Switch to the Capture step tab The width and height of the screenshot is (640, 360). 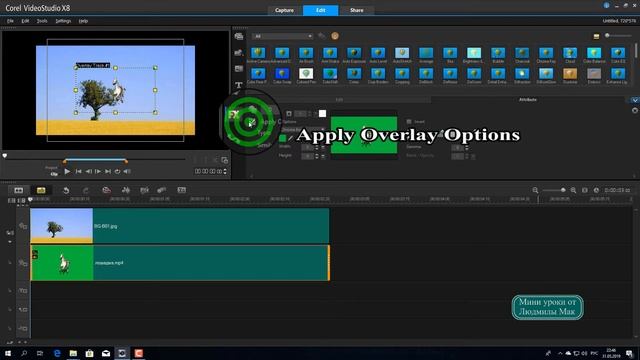point(284,10)
